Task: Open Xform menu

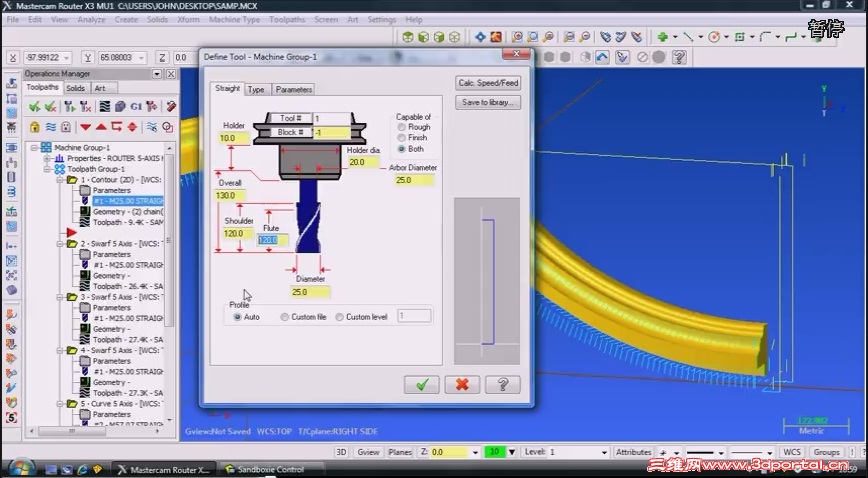Action: 188,19
